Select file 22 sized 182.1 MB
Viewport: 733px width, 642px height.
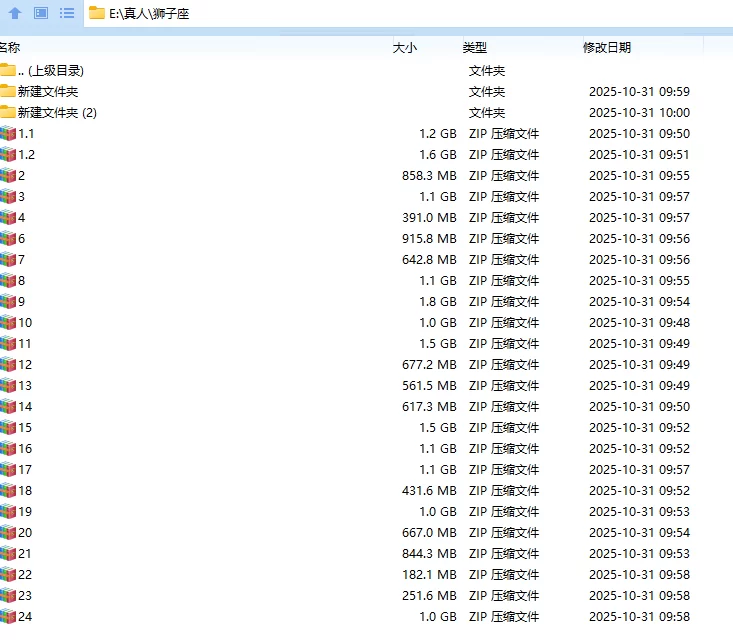(x=25, y=575)
